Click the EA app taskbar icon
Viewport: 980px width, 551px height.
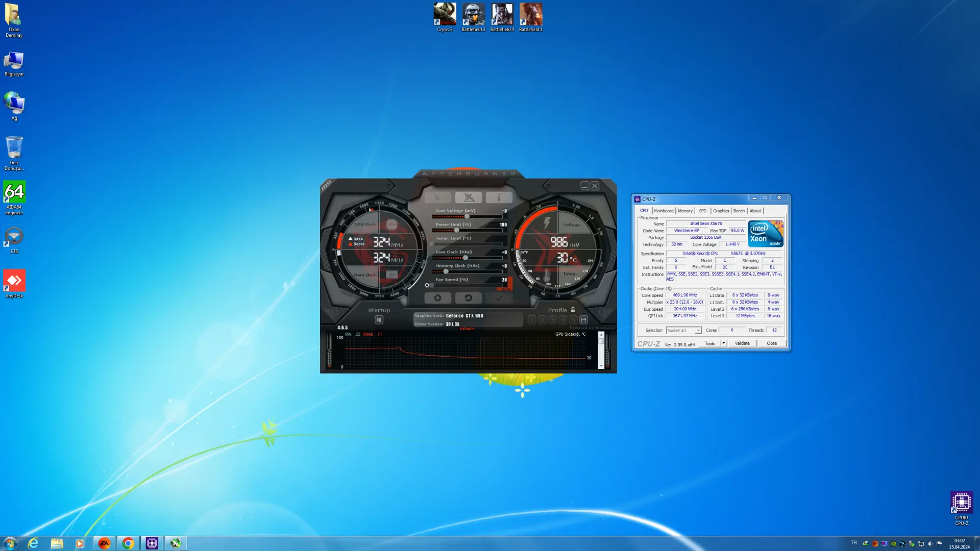click(104, 543)
